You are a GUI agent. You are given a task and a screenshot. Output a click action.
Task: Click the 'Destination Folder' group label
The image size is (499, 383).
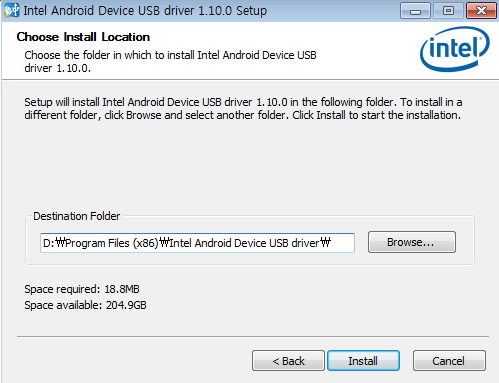[77, 216]
